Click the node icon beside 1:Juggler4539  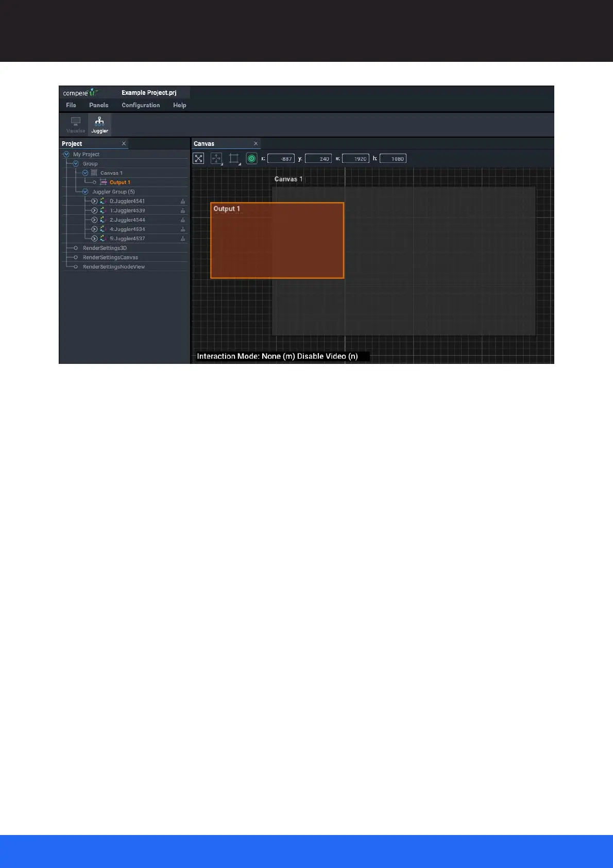[103, 210]
